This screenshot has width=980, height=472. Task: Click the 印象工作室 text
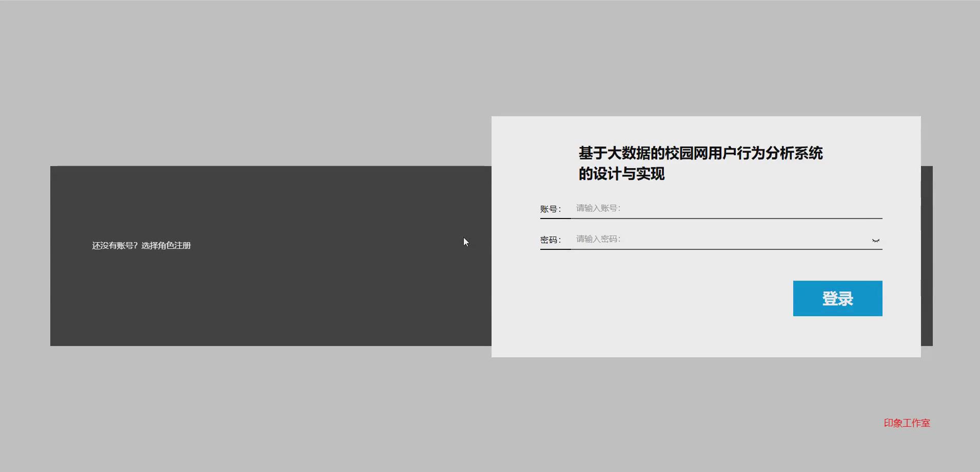point(907,423)
